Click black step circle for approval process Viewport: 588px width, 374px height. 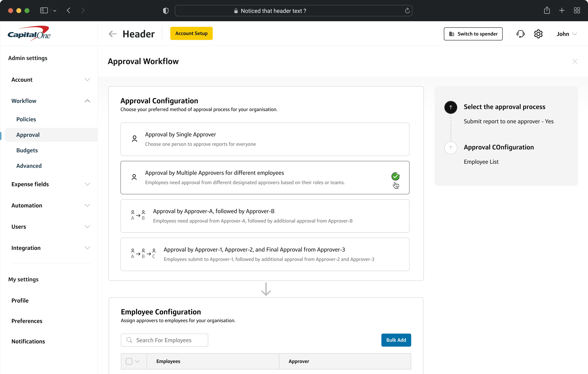451,107
